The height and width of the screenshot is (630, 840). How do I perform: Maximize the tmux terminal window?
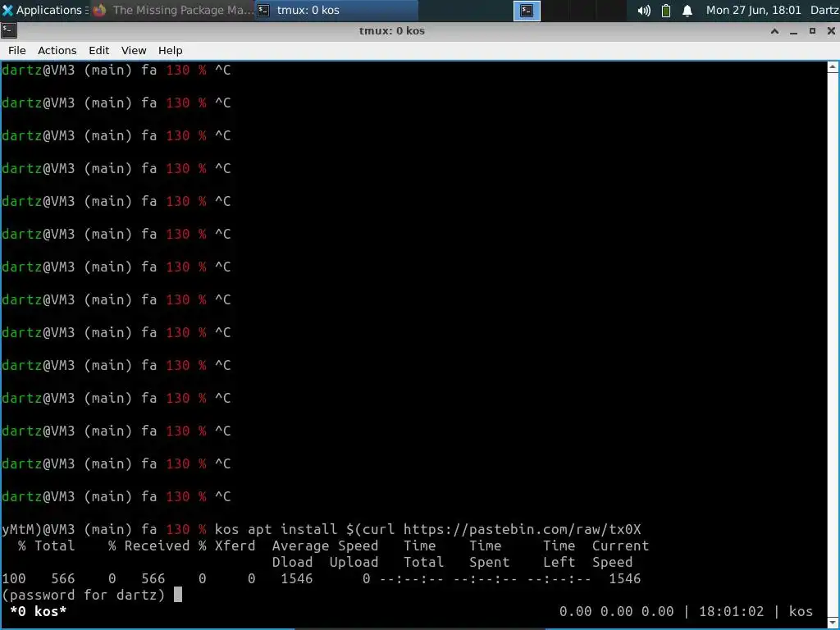(812, 31)
